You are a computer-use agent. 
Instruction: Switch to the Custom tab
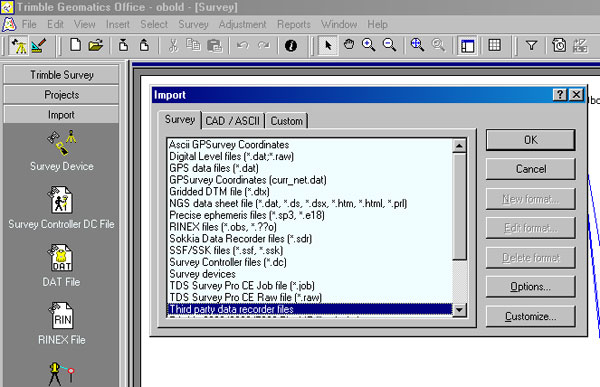[287, 121]
